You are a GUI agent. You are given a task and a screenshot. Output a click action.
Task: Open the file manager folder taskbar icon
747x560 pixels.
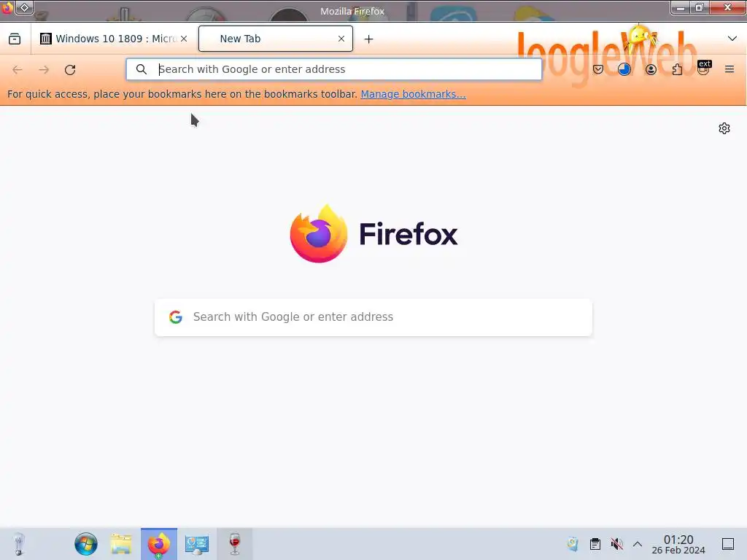pos(121,544)
